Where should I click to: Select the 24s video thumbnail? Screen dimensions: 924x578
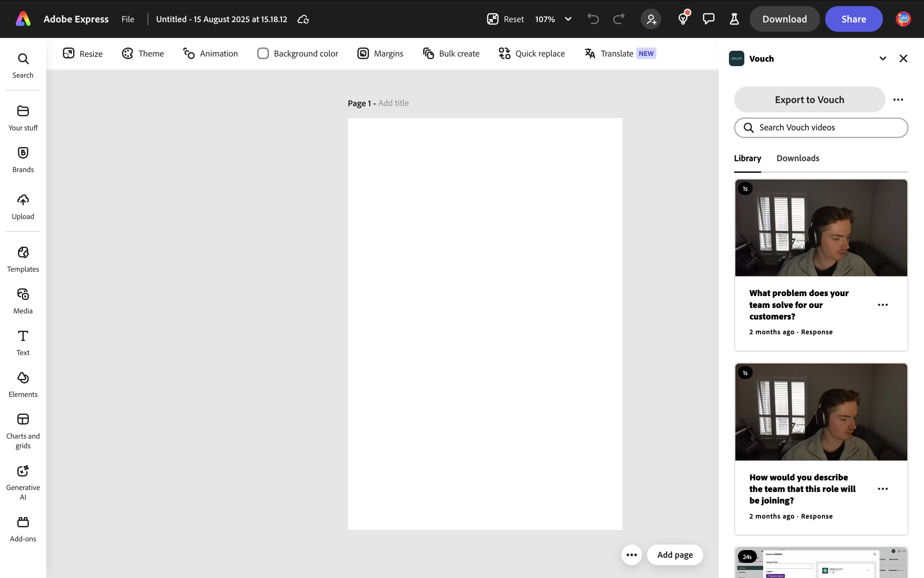click(821, 563)
